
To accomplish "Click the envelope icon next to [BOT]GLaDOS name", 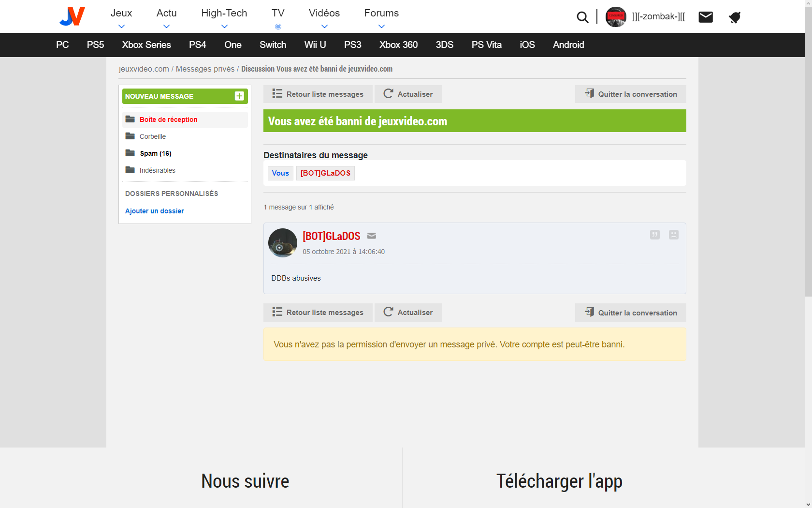I will 372,236.
